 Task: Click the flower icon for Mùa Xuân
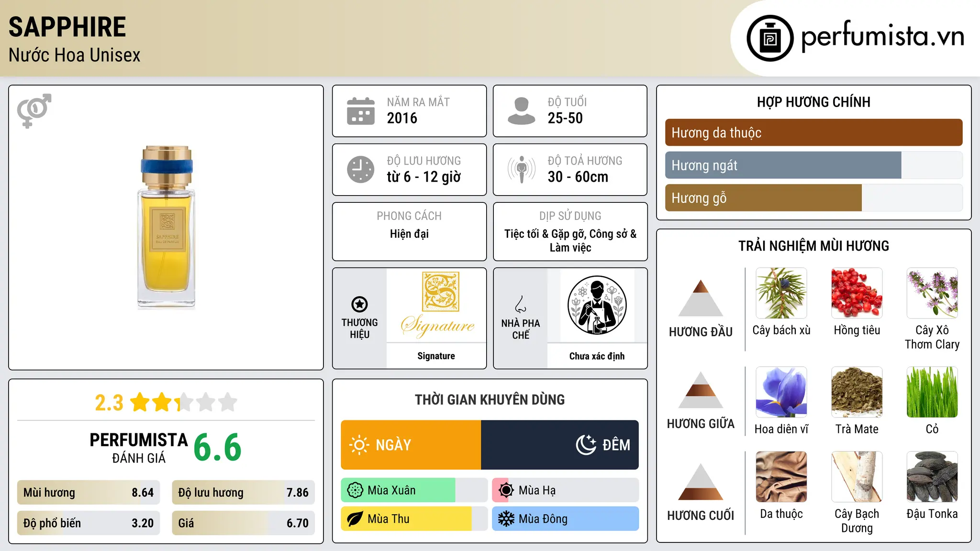355,490
